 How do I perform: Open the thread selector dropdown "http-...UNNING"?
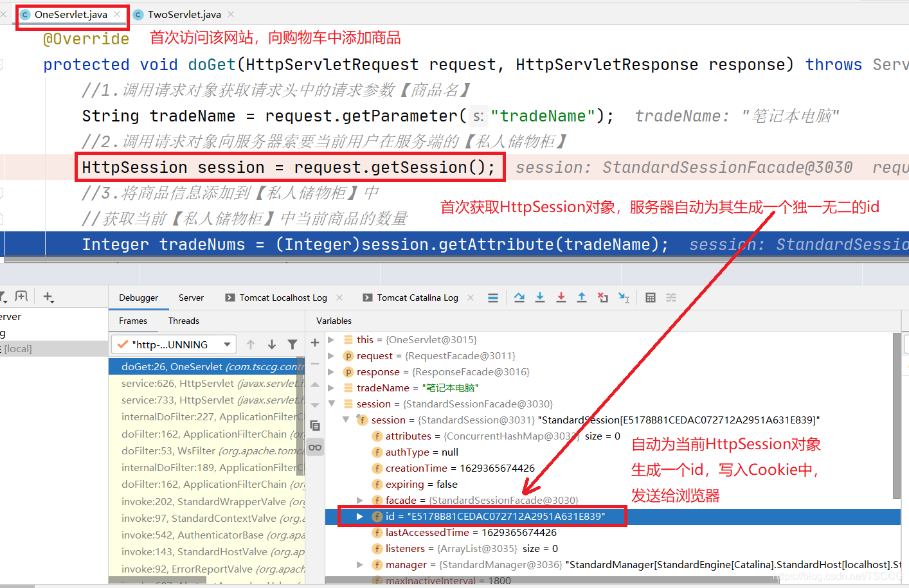click(174, 344)
